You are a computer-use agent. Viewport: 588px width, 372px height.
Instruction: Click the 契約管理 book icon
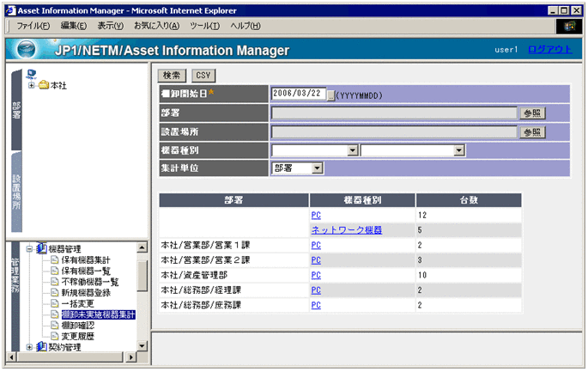tap(41, 348)
